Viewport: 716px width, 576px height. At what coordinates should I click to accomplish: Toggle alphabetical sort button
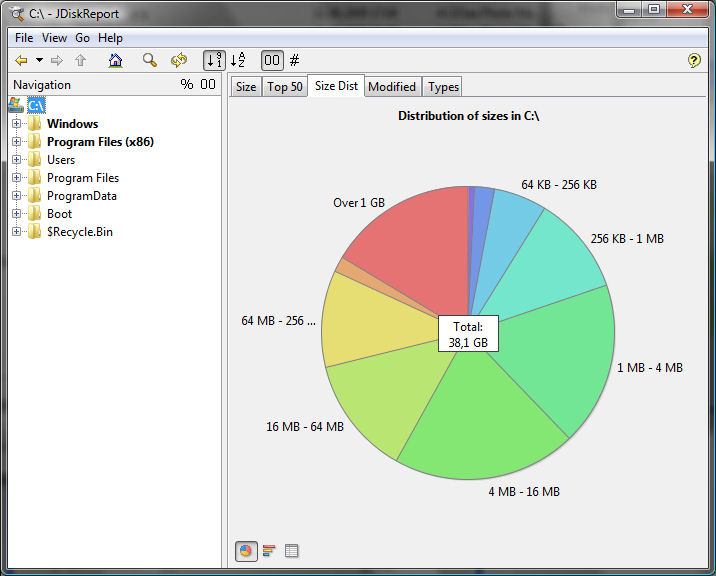coord(238,60)
